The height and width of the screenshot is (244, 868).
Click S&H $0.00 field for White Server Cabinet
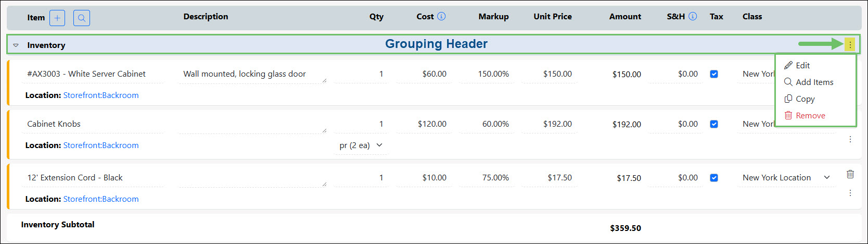coord(676,74)
